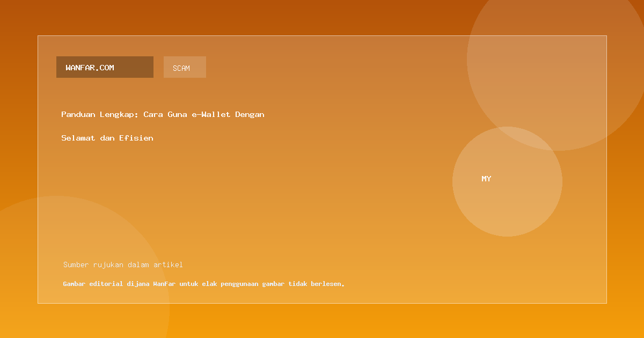Click the WANFAR.COM site label
The image size is (644, 338).
(105, 67)
